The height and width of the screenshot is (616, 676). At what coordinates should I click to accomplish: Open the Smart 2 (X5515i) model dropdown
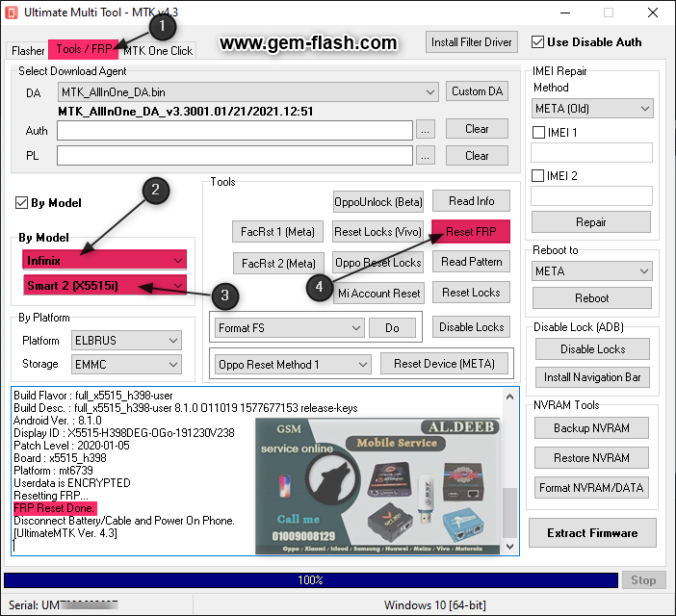tap(104, 286)
